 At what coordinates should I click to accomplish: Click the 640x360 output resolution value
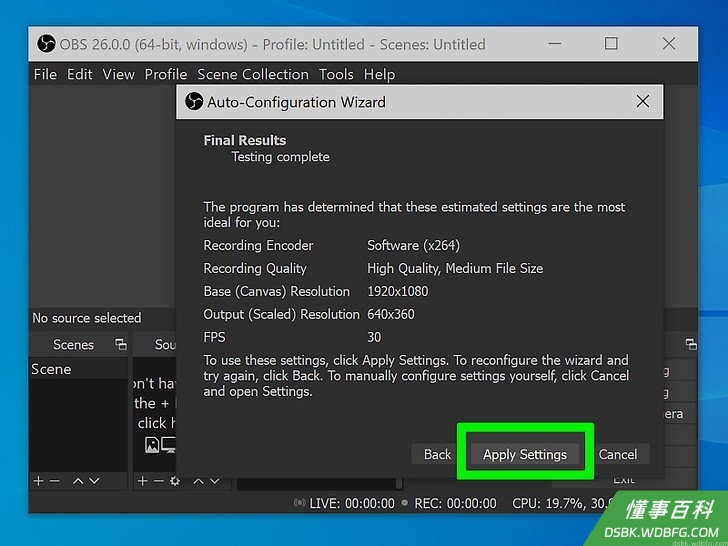pos(390,314)
